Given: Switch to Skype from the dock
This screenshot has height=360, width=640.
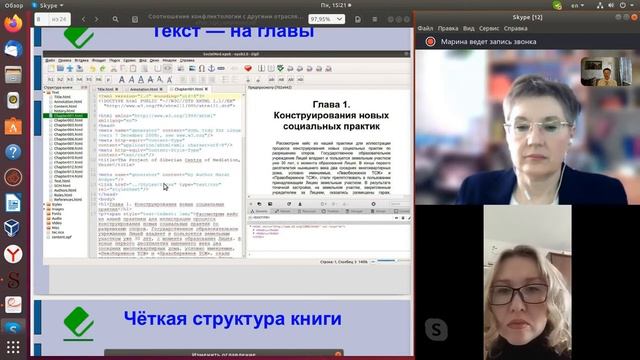Looking at the screenshot, I should pos(13,328).
